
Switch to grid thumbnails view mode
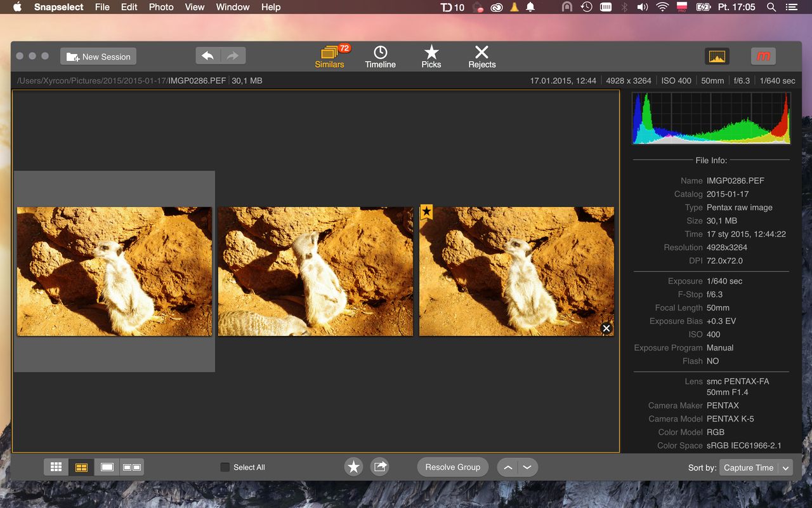pos(56,467)
